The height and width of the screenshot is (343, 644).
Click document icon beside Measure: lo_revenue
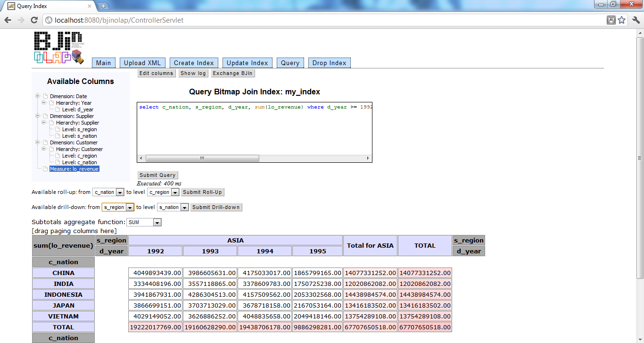point(46,169)
